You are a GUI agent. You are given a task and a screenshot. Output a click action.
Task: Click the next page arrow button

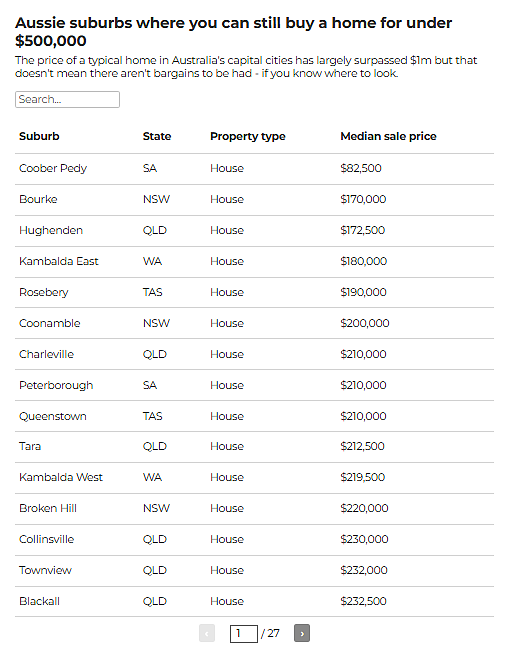(x=302, y=633)
